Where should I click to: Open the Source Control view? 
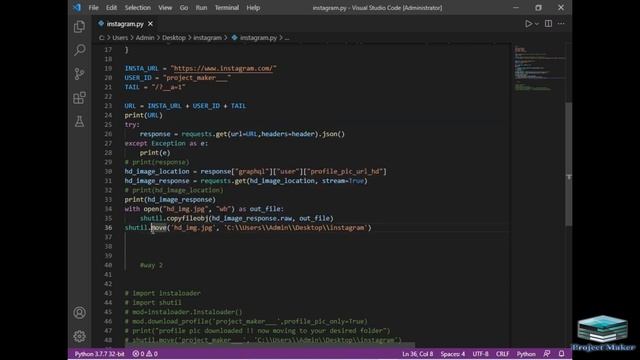point(80,73)
